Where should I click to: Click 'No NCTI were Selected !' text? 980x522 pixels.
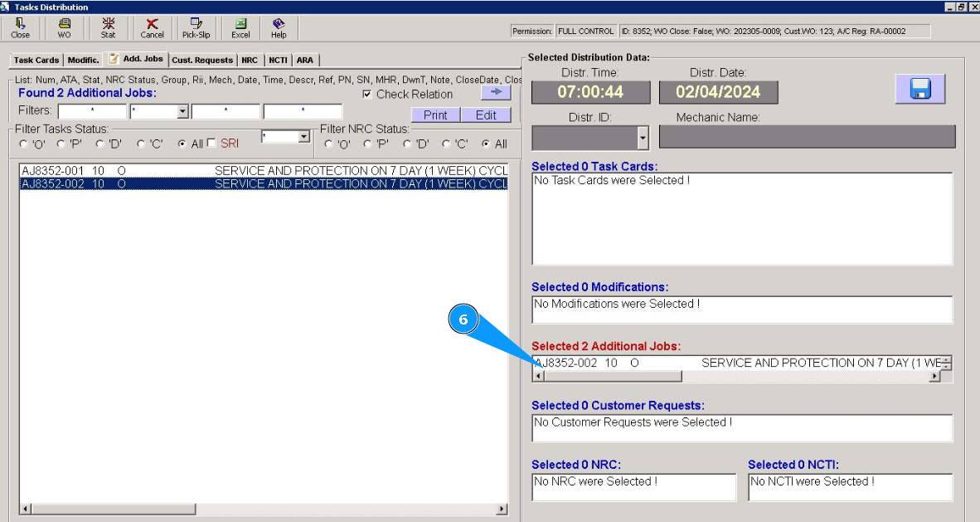pyautogui.click(x=813, y=481)
